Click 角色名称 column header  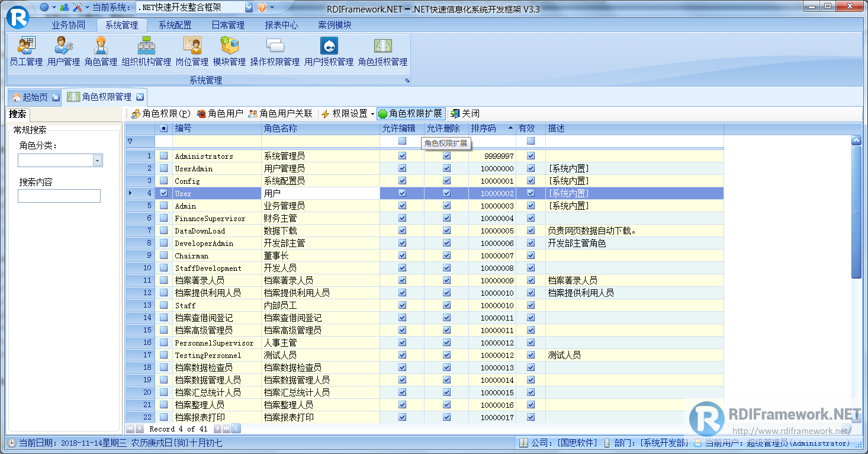coord(320,128)
